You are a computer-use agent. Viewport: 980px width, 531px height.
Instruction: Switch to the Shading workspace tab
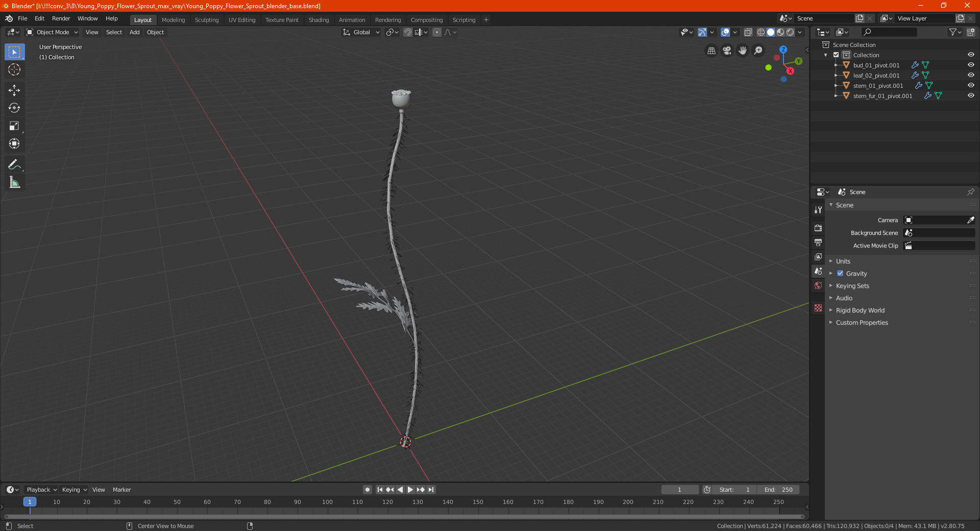(318, 20)
